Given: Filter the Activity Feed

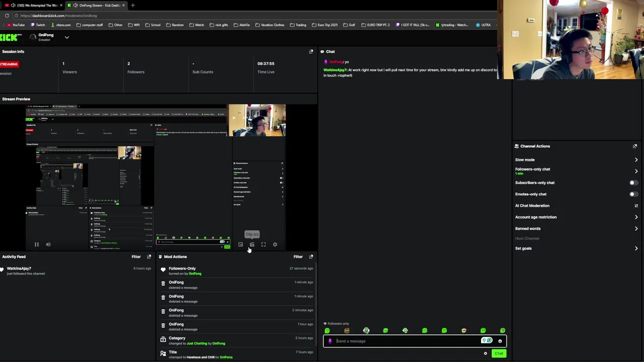Looking at the screenshot, I should (x=136, y=257).
